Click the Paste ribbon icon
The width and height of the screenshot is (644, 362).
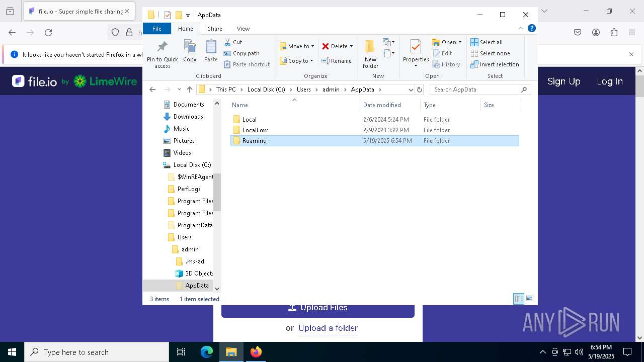211,51
